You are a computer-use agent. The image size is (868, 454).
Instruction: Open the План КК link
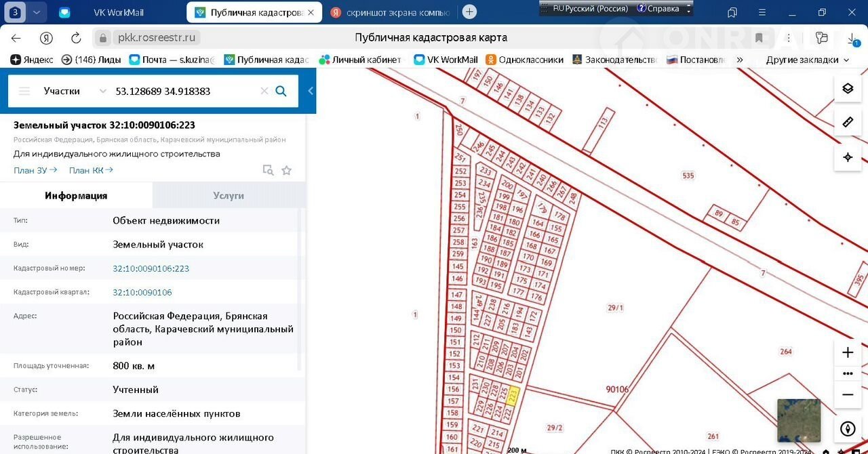(91, 170)
